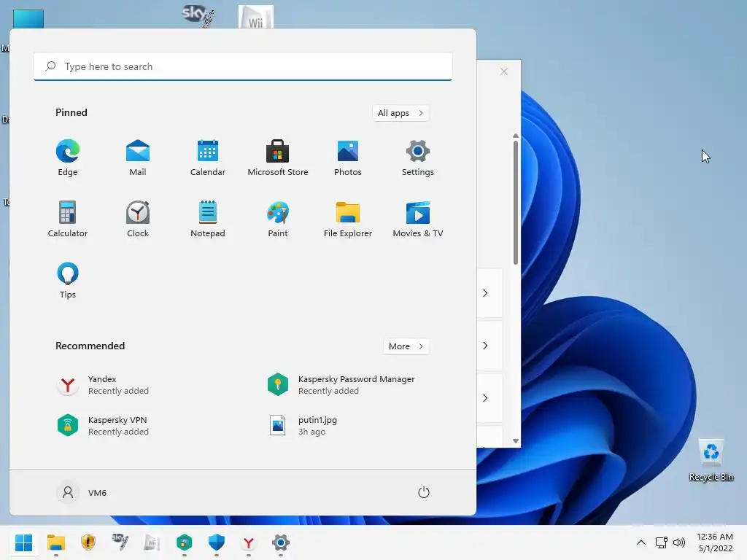Open the Sky app in taskbar
The image size is (747, 560).
(120, 542)
